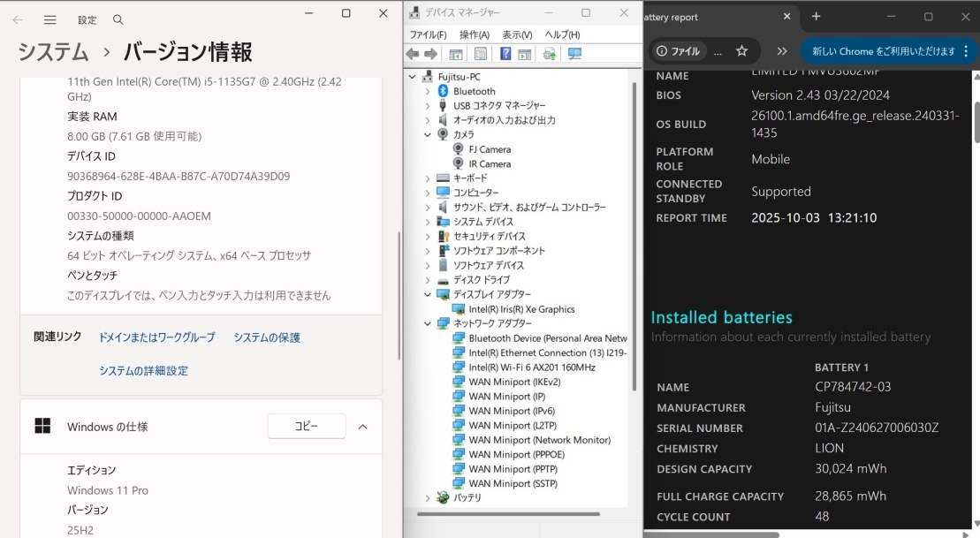
Task: Collapse the カメラ device category
Action: pos(427,134)
